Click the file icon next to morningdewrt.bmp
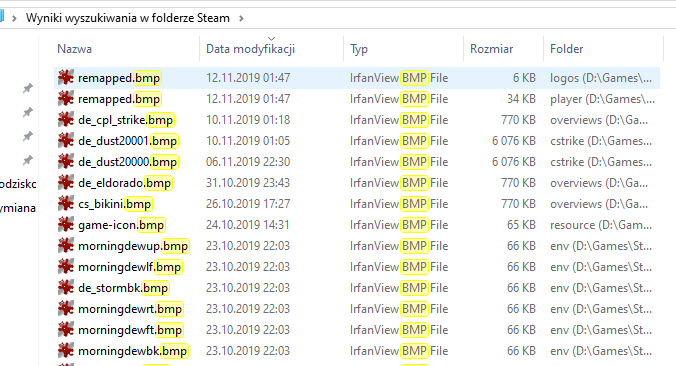This screenshot has height=366, width=676. click(x=66, y=309)
